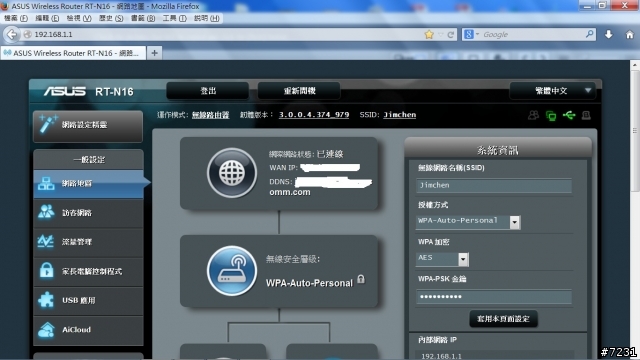Reload the router page
This screenshot has width=640, height=360.
451,35
